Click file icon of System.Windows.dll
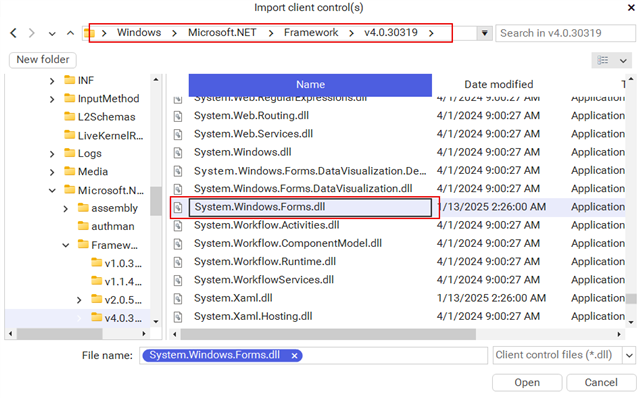Screen dimensions: 640x398 178,153
